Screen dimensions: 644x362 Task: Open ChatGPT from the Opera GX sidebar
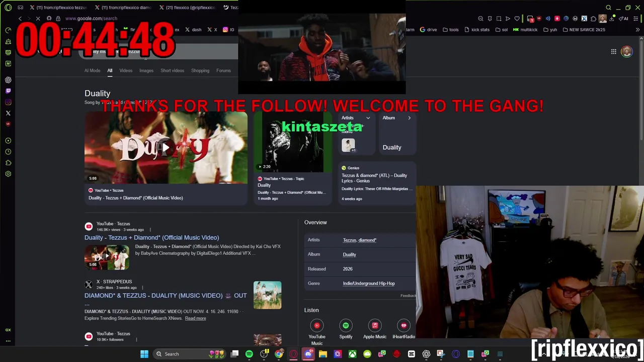[x=8, y=80]
